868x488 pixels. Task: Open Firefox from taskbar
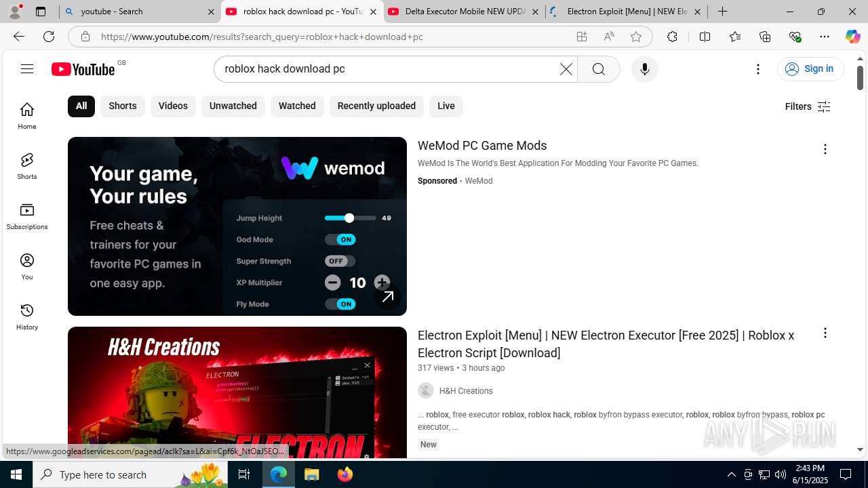pos(345,474)
